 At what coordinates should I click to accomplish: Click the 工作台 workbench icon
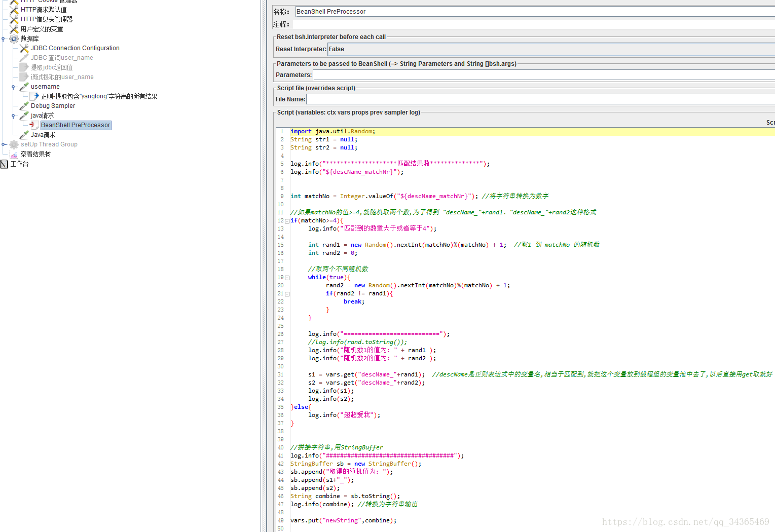(x=5, y=164)
